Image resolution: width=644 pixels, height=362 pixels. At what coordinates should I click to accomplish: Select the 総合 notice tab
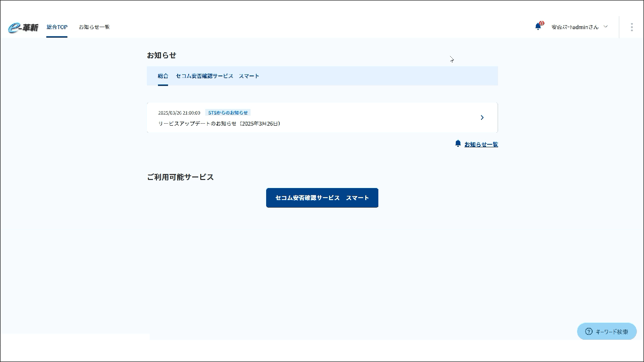[x=163, y=76]
